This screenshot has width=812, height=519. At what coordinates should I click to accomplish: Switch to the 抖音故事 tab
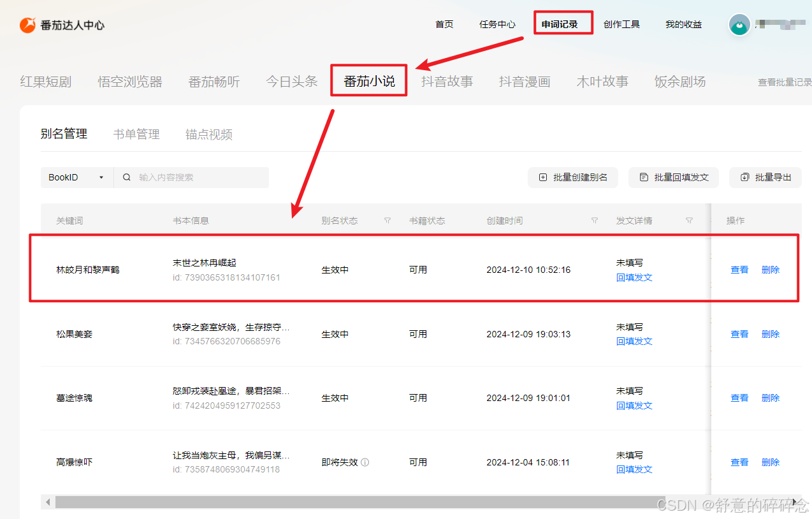pyautogui.click(x=447, y=82)
